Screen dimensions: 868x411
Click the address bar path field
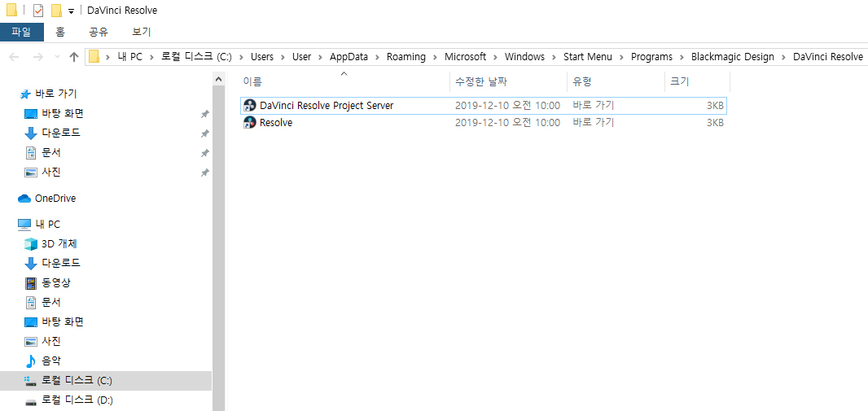(x=476, y=56)
